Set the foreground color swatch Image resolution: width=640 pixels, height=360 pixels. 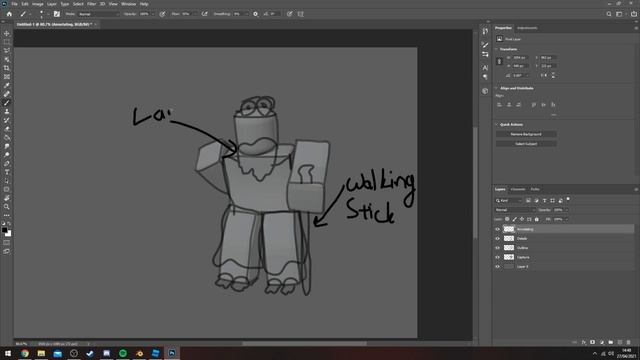4,230
